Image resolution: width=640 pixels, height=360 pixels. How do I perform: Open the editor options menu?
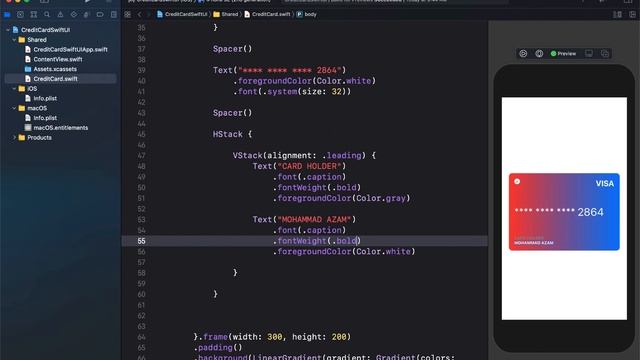tap(617, 15)
